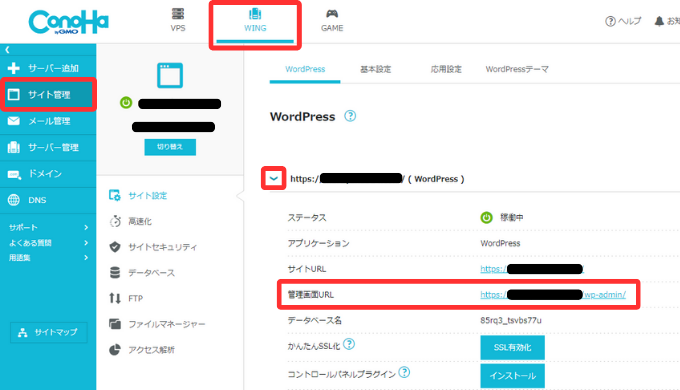Switch to the 応用設定 tab
This screenshot has height=390, width=680.
tap(446, 69)
